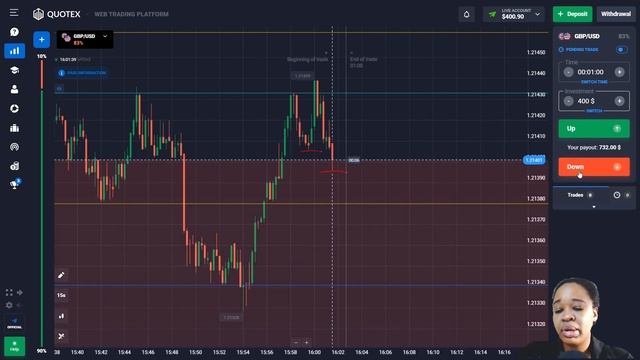
Task: Select the drawing pencil tool on chart
Action: 61,275
